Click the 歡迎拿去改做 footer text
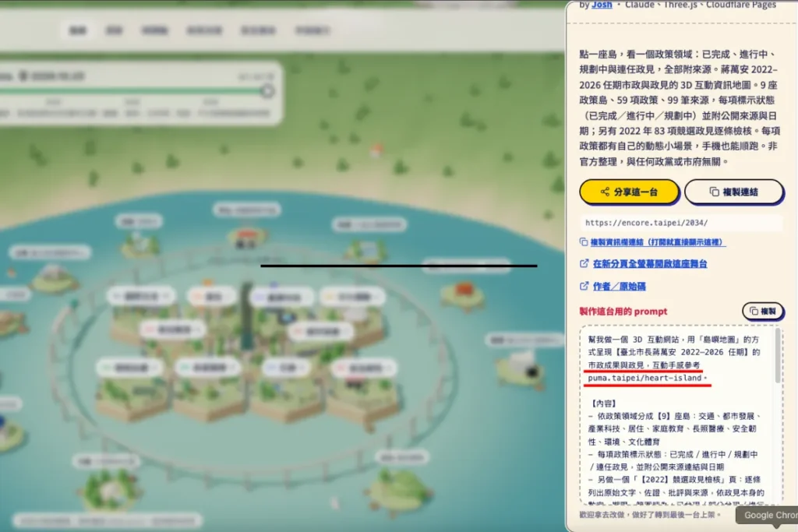 [x=650, y=515]
